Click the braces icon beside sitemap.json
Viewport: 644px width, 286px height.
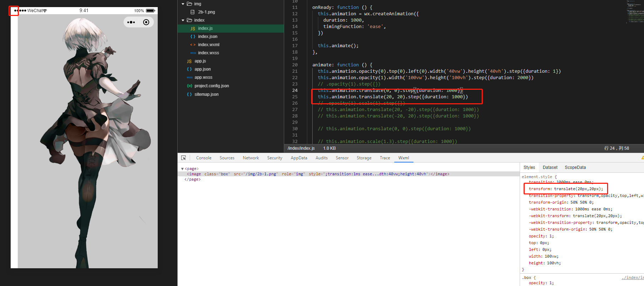[x=189, y=94]
